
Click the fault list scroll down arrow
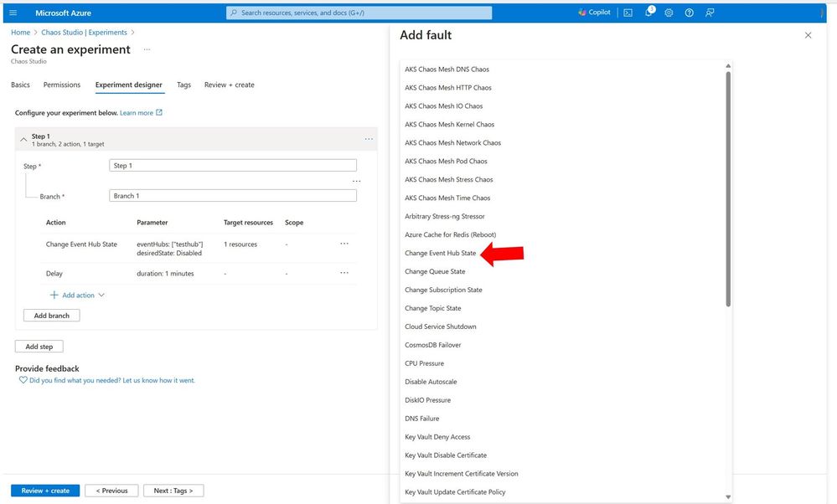[728, 497]
